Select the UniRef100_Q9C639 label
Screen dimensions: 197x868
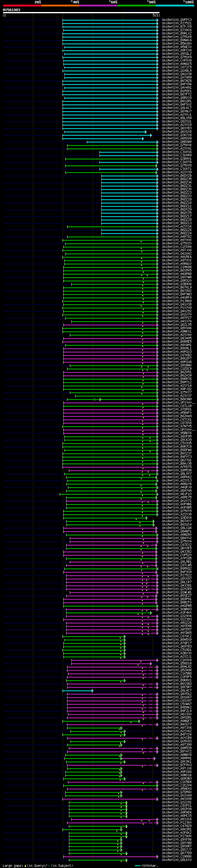[x=177, y=440]
